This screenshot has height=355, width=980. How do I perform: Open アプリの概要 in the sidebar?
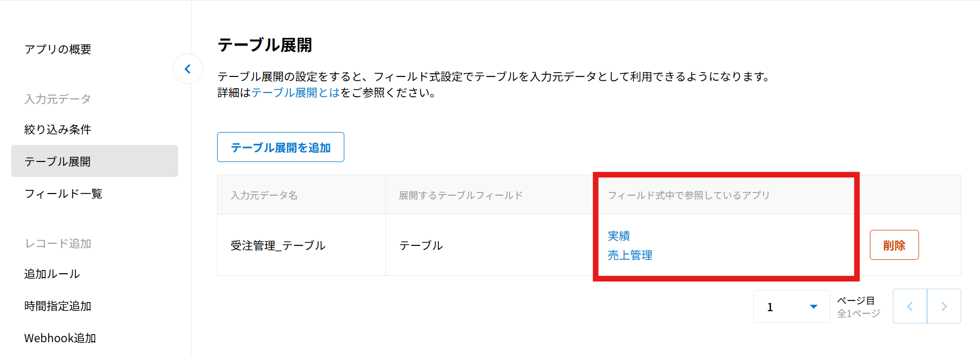58,49
